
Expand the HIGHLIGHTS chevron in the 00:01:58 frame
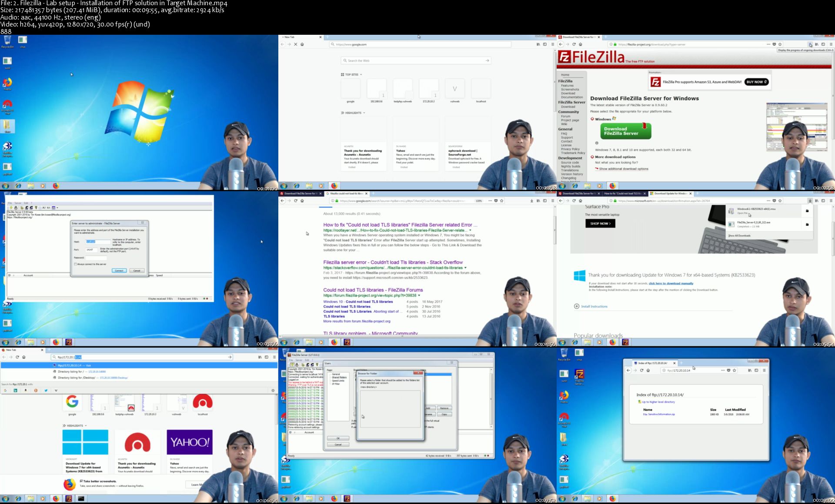(364, 113)
